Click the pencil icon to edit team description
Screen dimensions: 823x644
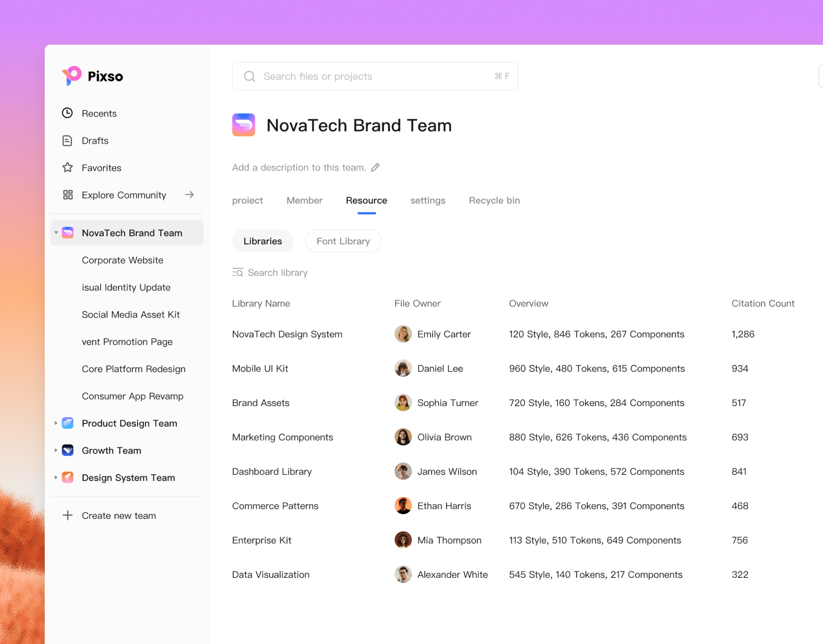pyautogui.click(x=376, y=167)
